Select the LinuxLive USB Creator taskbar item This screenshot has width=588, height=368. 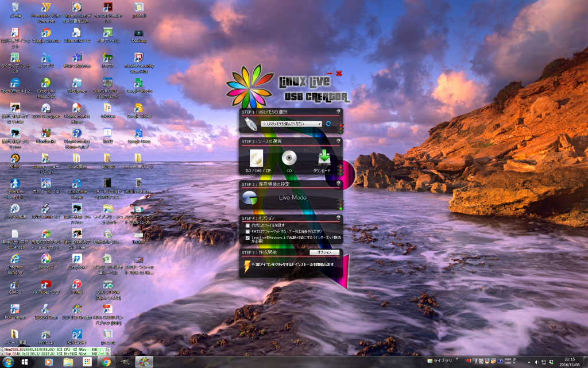[x=144, y=362]
